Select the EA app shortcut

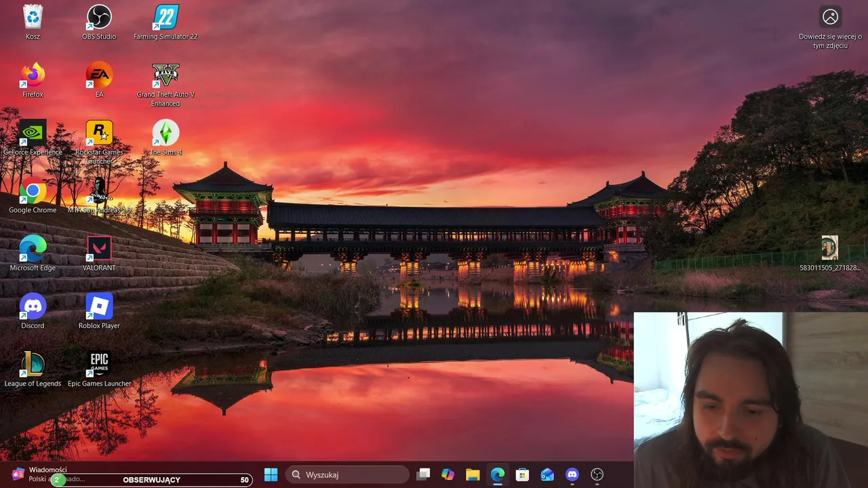99,80
